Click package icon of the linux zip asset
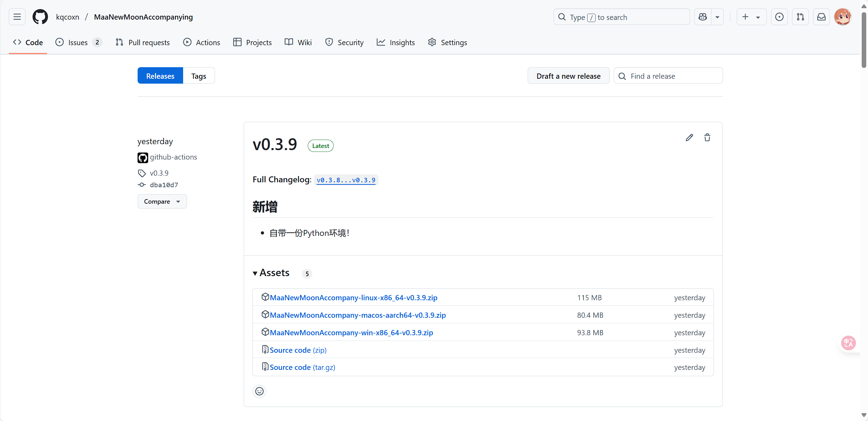The image size is (868, 421). pyautogui.click(x=265, y=297)
